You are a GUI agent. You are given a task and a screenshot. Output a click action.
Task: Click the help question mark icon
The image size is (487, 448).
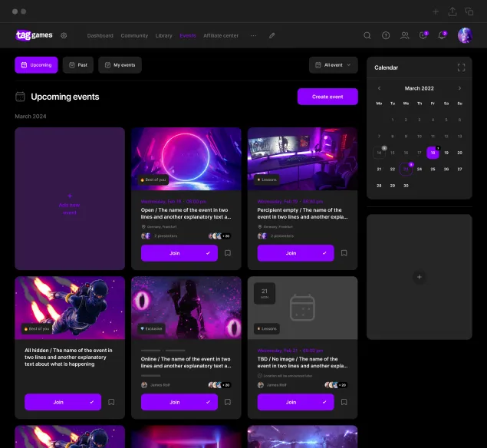click(386, 35)
